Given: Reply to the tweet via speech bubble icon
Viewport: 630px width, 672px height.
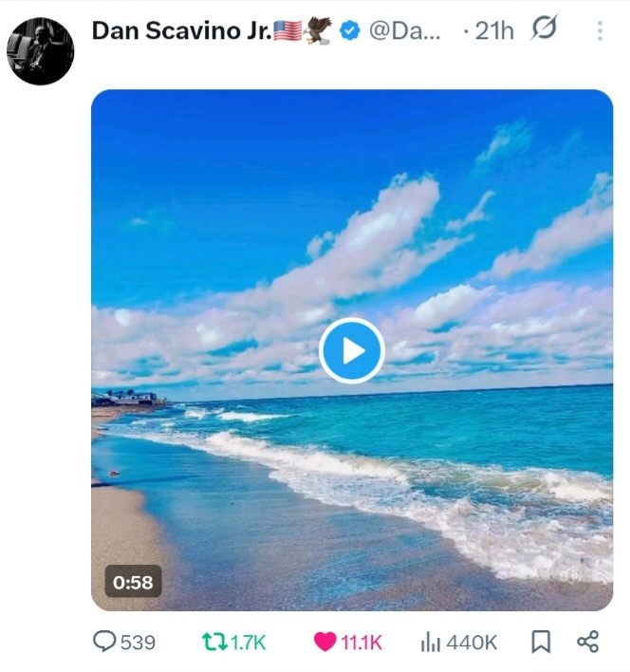Looking at the screenshot, I should (x=104, y=642).
